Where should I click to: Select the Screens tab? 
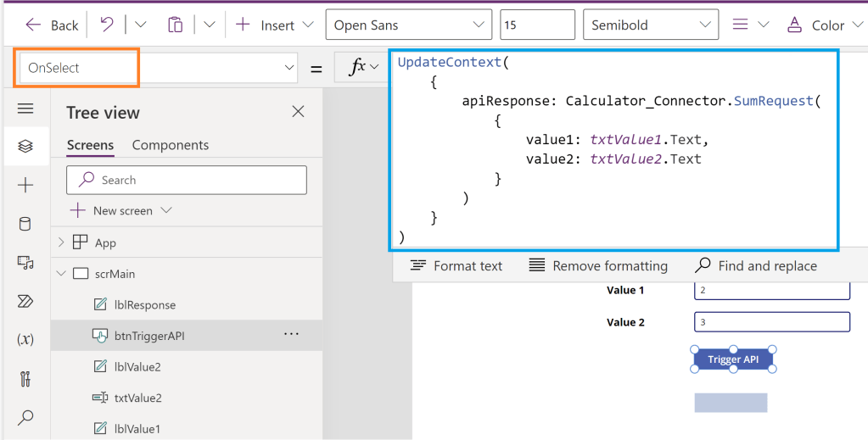[90, 145]
